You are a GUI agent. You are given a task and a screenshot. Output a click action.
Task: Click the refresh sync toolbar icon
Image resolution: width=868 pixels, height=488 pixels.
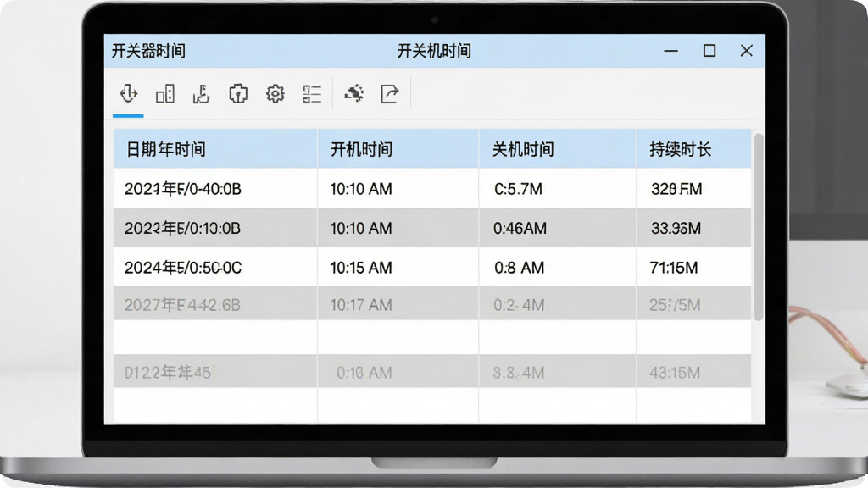click(x=353, y=93)
